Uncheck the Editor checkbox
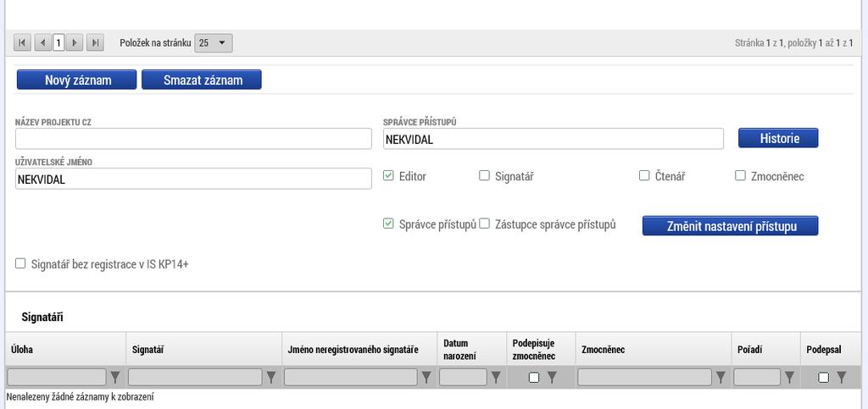Image resolution: width=868 pixels, height=409 pixels. [x=388, y=176]
